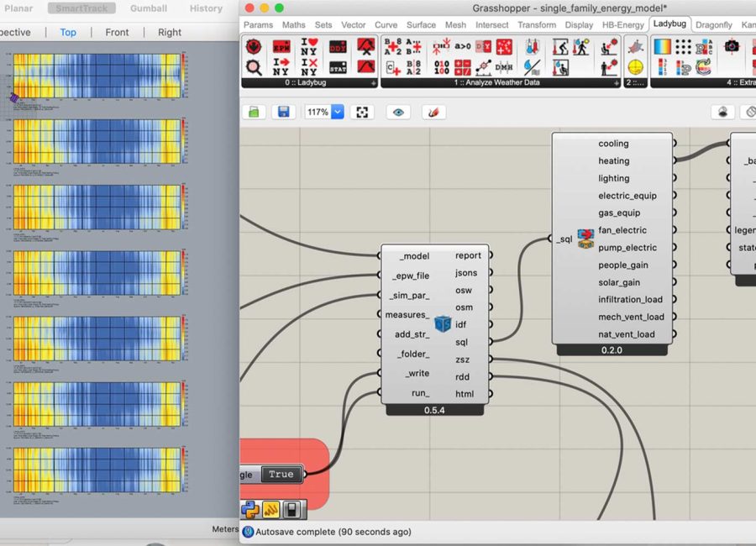Expand the '1 :: Analyze Weather Data' panel
Screen dimensions: 756x546
[x=617, y=83]
